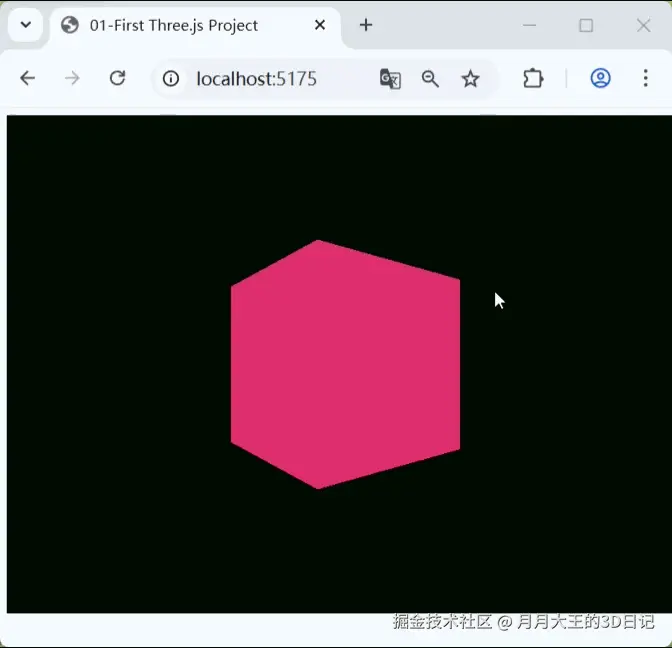Open the zoom level magnifier icon
The height and width of the screenshot is (648, 672).
tap(430, 79)
